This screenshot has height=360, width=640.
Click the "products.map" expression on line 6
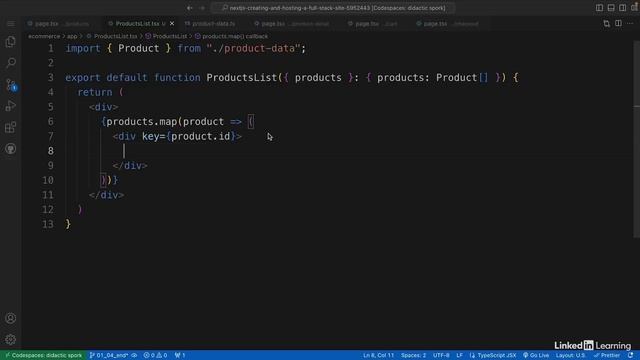pyautogui.click(x=142, y=122)
